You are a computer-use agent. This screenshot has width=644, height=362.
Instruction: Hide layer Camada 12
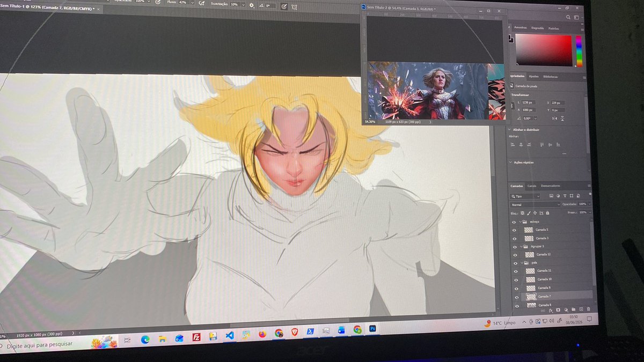tap(515, 255)
